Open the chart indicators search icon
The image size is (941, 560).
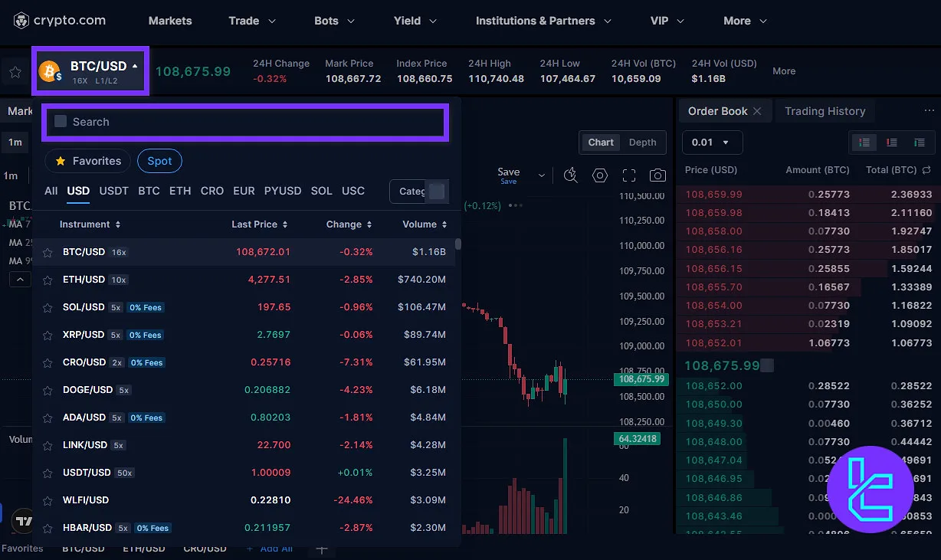[x=570, y=175]
